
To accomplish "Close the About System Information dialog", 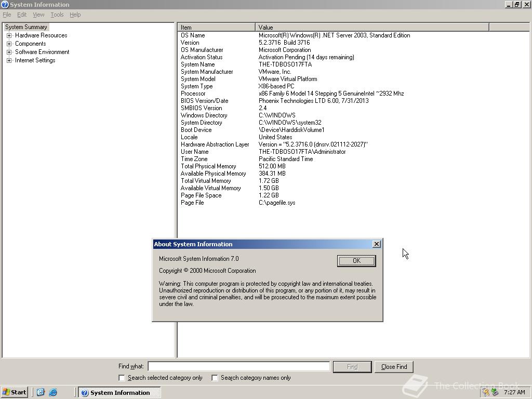I will 376,244.
